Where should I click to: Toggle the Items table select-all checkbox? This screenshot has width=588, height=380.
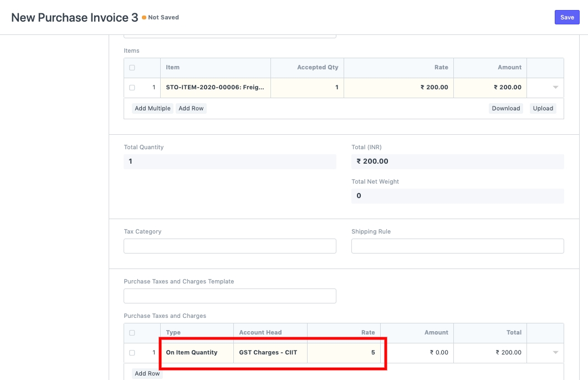click(x=132, y=68)
